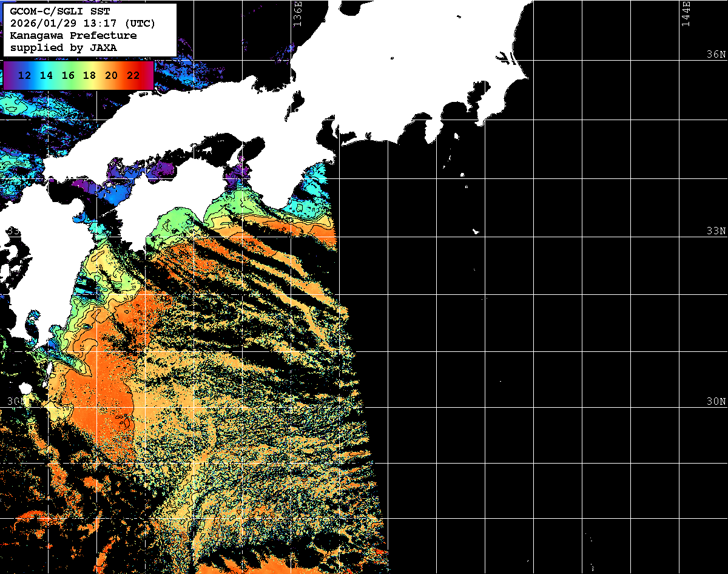The width and height of the screenshot is (728, 574).
Task: Click the 22 value on temperature legend
Action: [x=133, y=76]
